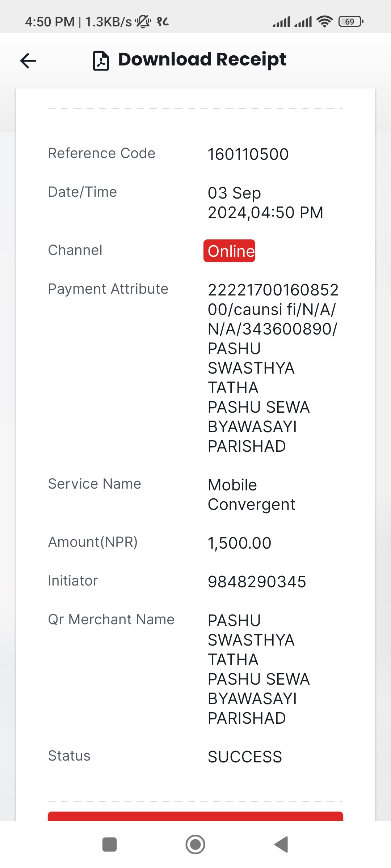Tap the Android back triangle button
Screen dimensions: 391x868
(x=281, y=844)
